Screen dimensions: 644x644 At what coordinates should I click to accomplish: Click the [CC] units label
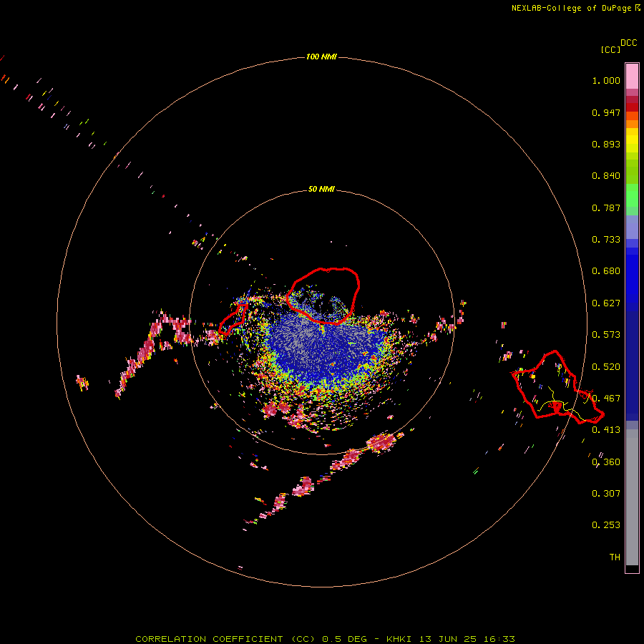[611, 50]
